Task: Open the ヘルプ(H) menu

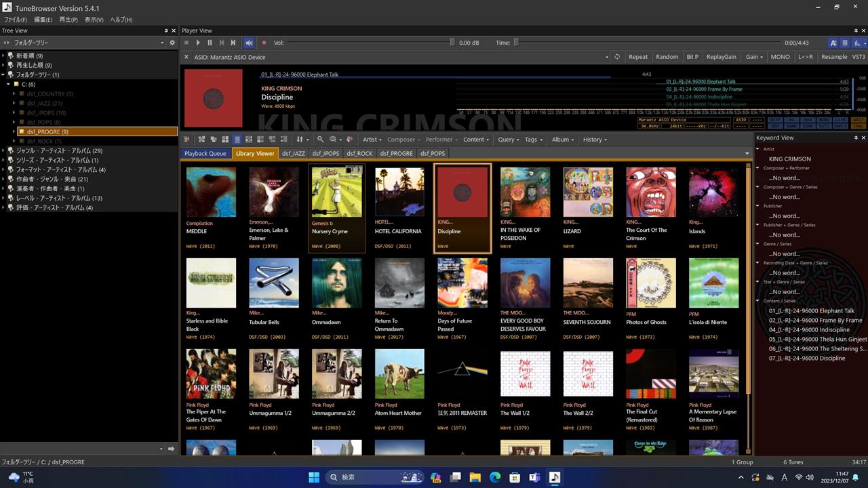Action: pyautogui.click(x=121, y=20)
